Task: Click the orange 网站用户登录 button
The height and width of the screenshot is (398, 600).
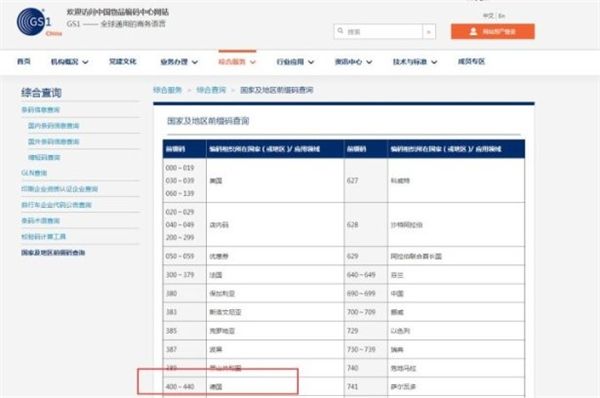Action: [x=492, y=31]
